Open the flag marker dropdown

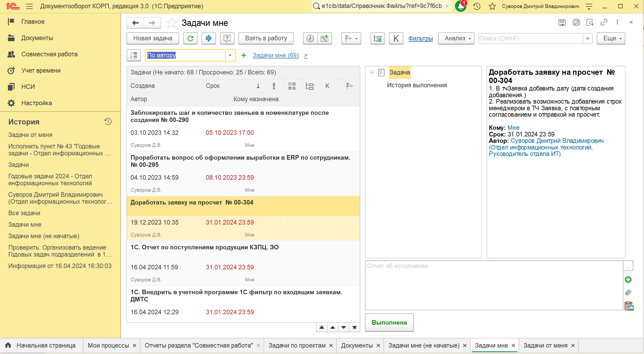(x=351, y=38)
